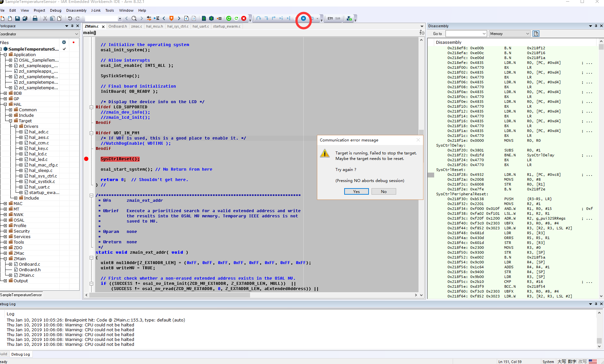This screenshot has height=364, width=604.
Task: Click the Step Out debug icon
Action: [x=274, y=18]
